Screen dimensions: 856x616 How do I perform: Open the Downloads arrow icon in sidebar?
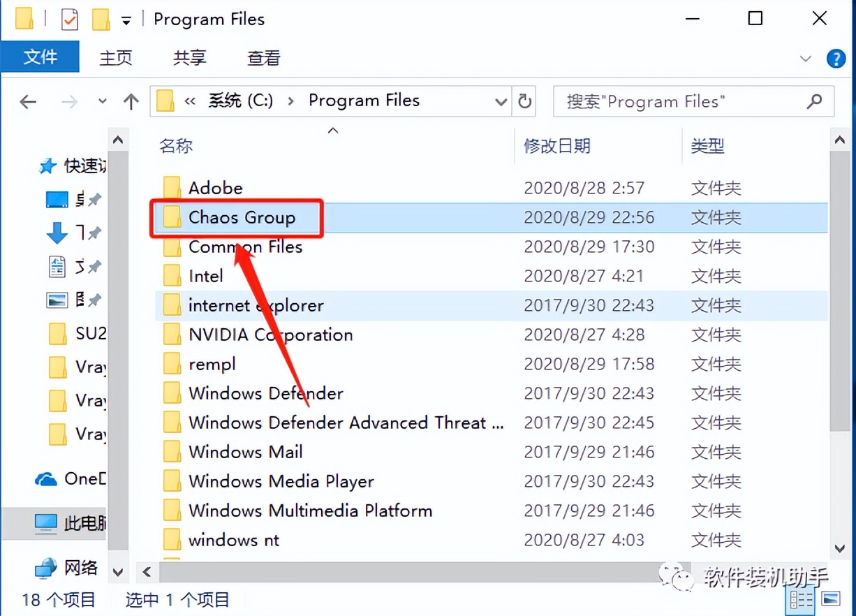pos(57,233)
